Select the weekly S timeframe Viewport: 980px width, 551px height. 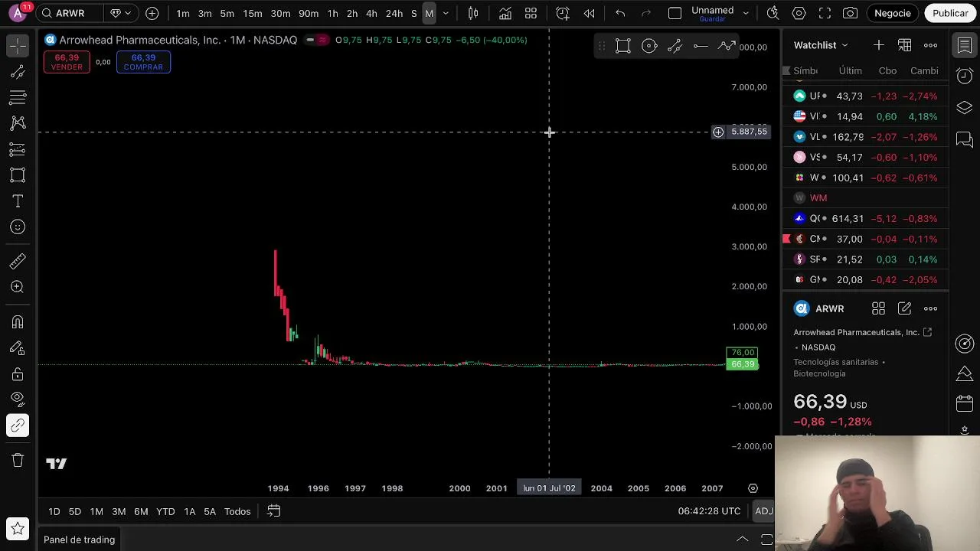coord(414,13)
